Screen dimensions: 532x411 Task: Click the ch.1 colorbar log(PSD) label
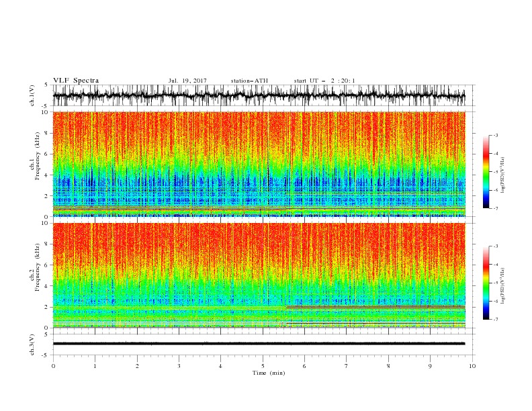(502, 175)
